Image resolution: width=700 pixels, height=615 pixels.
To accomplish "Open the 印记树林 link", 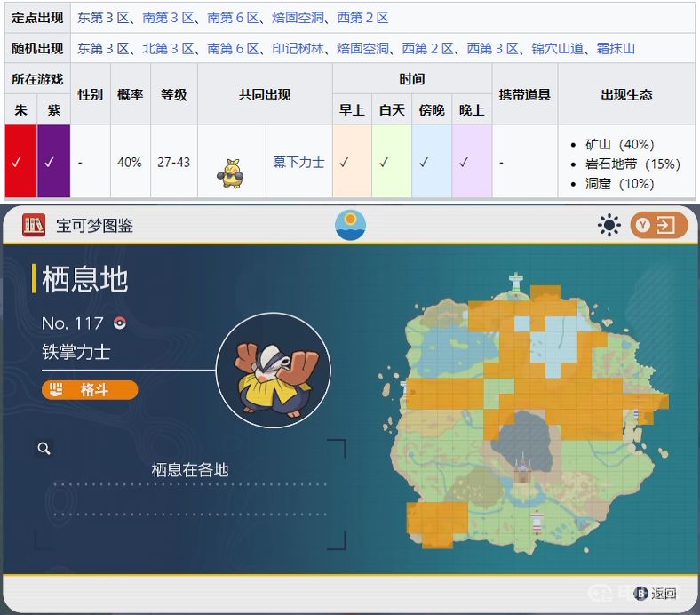I will coord(298,48).
